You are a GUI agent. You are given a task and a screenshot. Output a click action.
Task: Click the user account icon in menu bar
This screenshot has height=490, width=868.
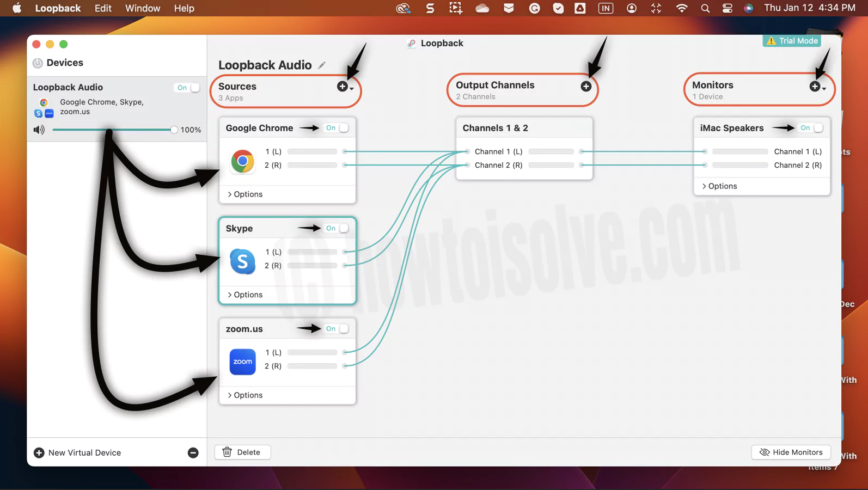coord(632,8)
